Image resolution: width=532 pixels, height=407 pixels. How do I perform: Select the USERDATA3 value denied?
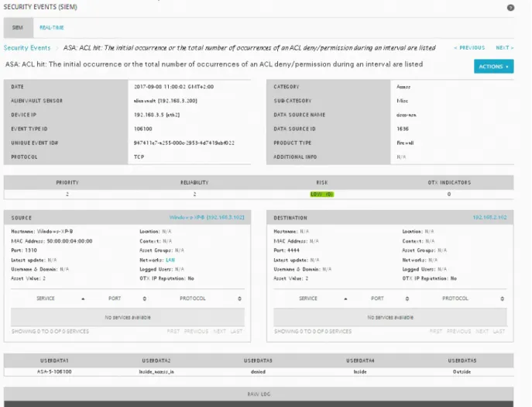tap(258, 371)
